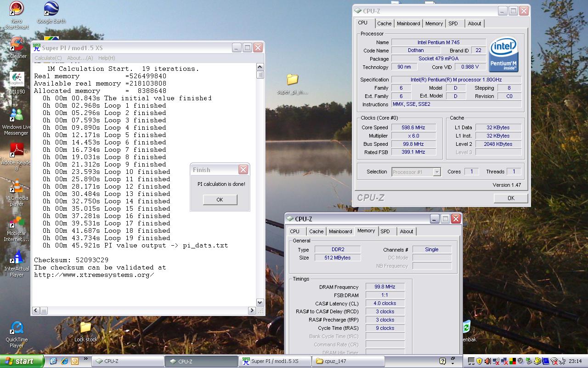Click the yellow security shield tray icon
588x368 pixels.
[x=479, y=361]
